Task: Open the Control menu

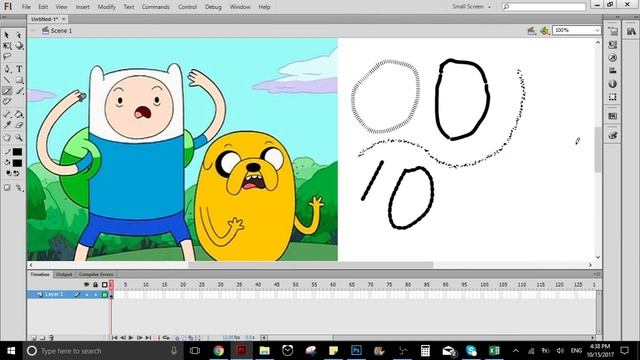Action: pos(187,7)
